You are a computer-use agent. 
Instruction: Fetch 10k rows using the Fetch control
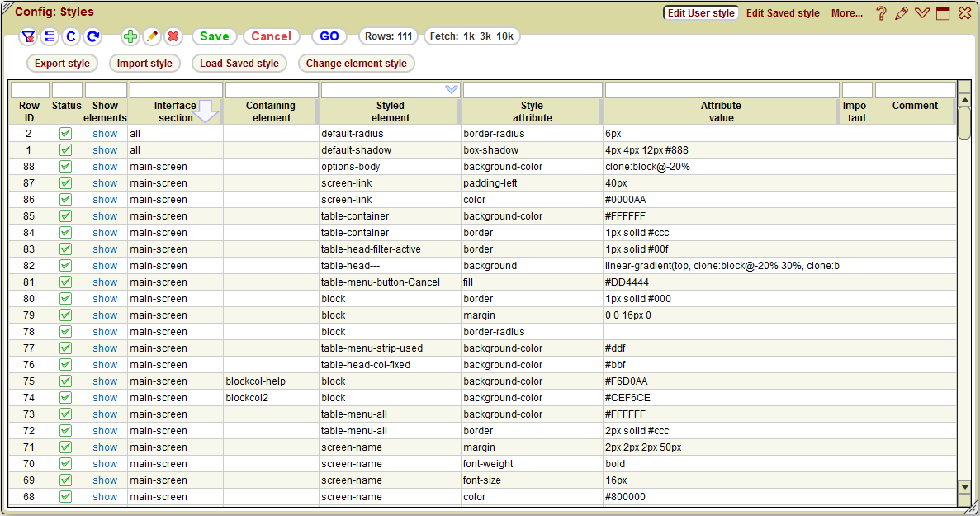point(507,36)
